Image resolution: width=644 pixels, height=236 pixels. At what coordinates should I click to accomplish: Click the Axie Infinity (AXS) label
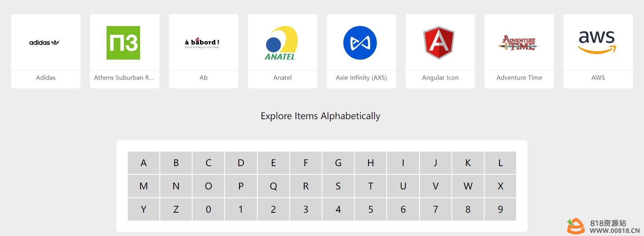tap(361, 78)
